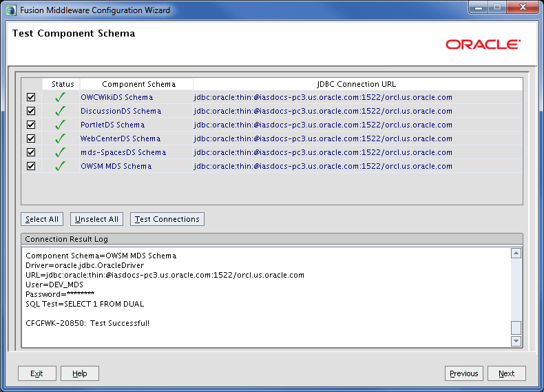Image resolution: width=544 pixels, height=392 pixels.
Task: Toggle the DiscussionDS Schema checkbox
Action: (x=31, y=111)
